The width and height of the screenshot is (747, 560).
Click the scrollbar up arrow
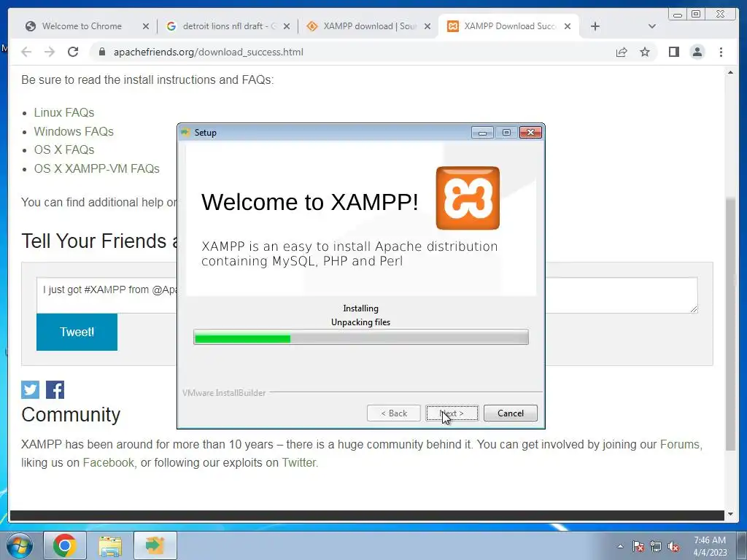[x=730, y=72]
